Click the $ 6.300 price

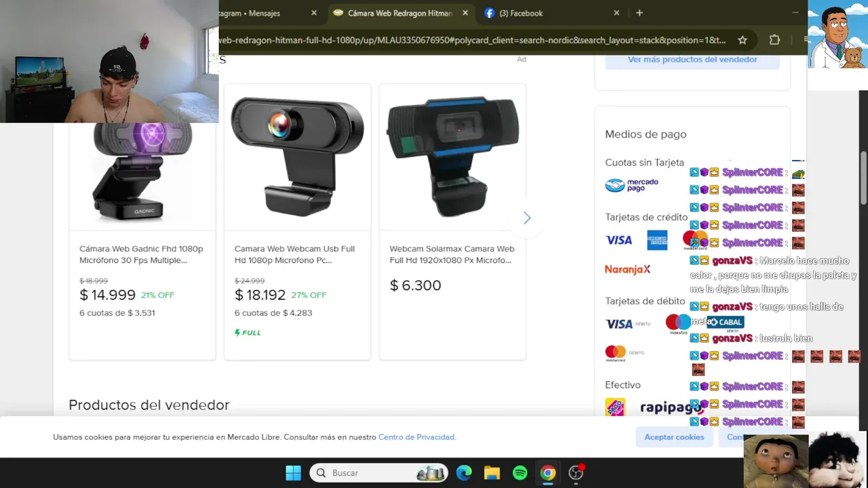tap(415, 285)
